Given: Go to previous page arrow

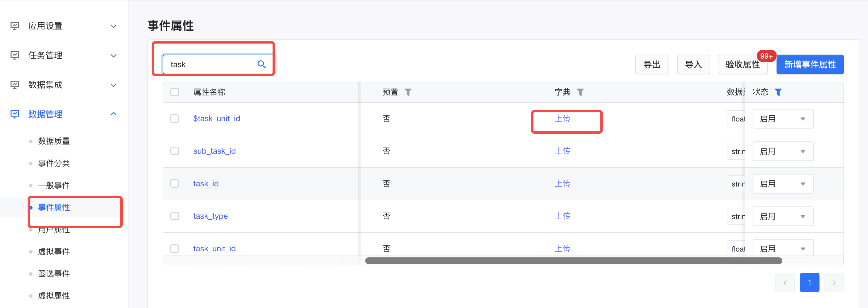Looking at the screenshot, I should click(x=785, y=283).
